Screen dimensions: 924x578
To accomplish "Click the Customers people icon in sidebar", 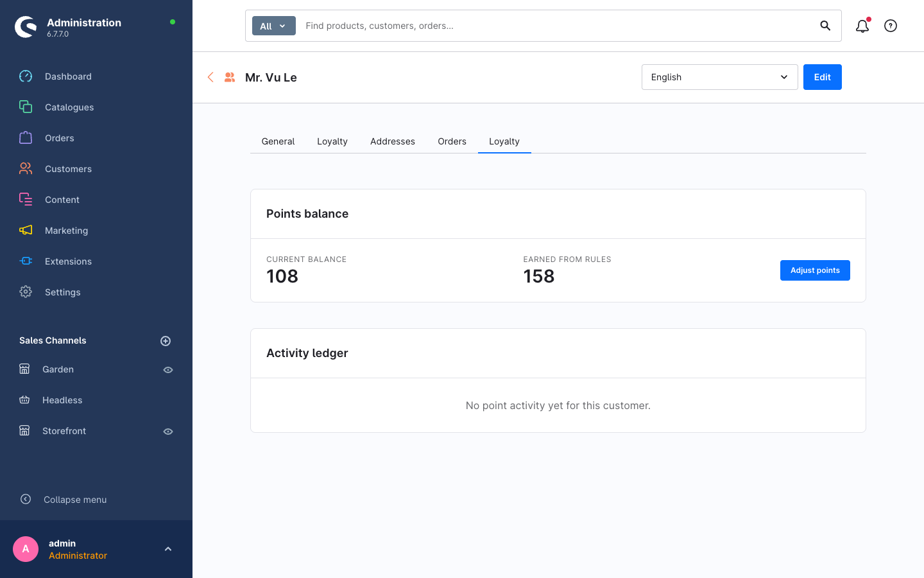I will tap(26, 168).
